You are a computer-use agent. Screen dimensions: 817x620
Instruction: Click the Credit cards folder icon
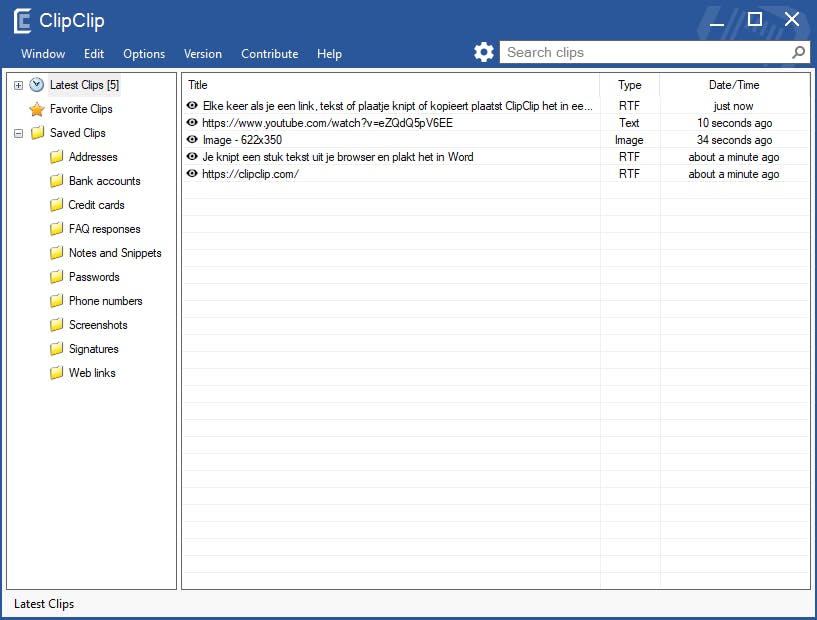coord(56,205)
